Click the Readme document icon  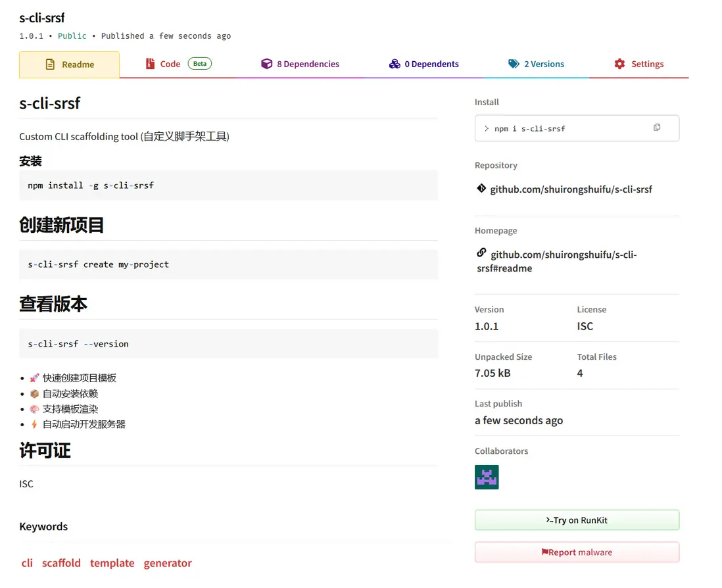click(50, 64)
